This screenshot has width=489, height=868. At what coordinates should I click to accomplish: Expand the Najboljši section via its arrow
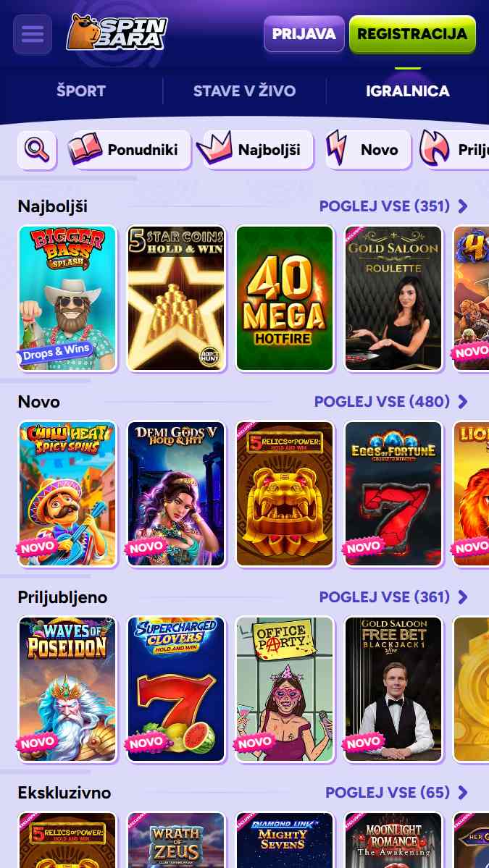pos(463,206)
